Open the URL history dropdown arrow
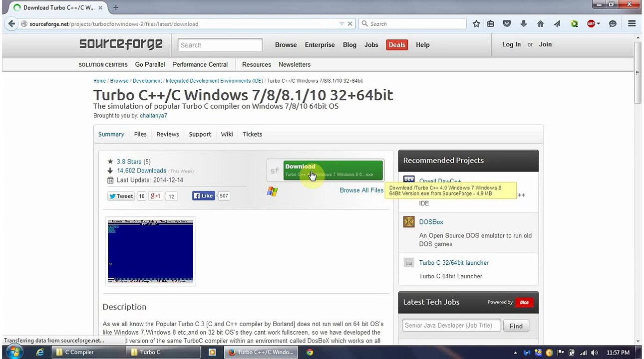Image resolution: width=644 pixels, height=359 pixels. (x=341, y=23)
